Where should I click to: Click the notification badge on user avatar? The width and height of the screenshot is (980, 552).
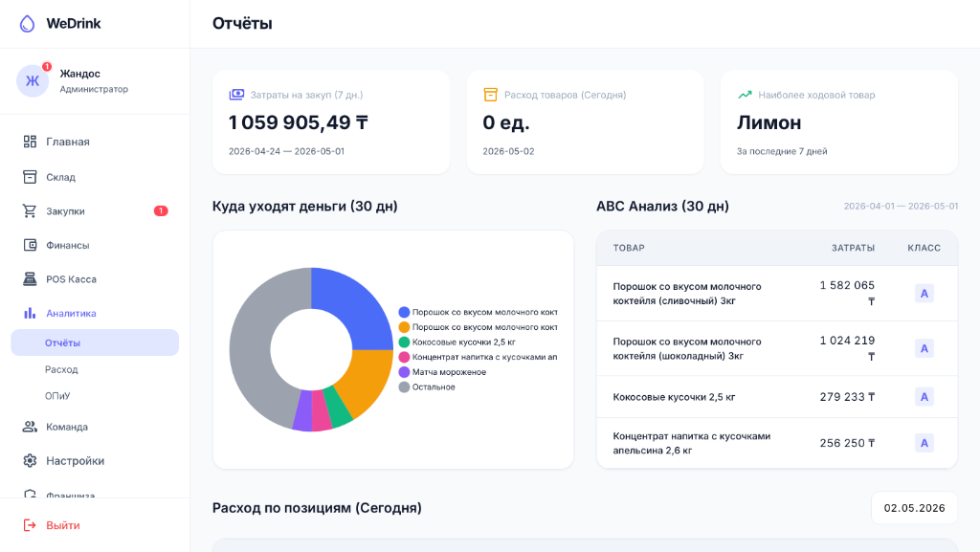click(47, 66)
